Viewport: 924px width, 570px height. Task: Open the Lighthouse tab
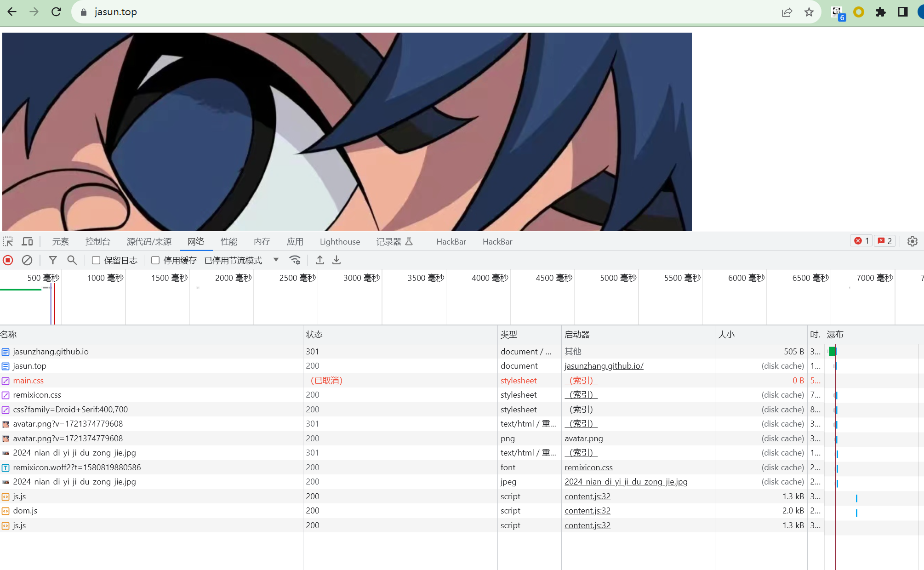tap(340, 242)
